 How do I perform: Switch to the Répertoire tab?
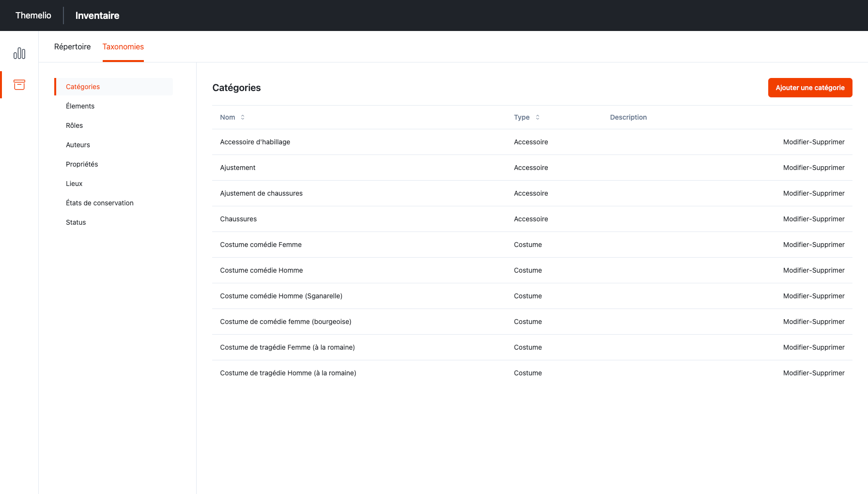[72, 46]
